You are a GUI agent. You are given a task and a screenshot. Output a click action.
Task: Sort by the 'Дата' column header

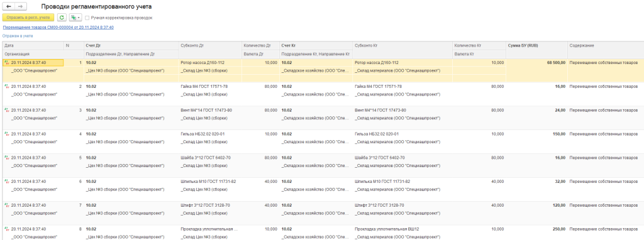[x=33, y=45]
